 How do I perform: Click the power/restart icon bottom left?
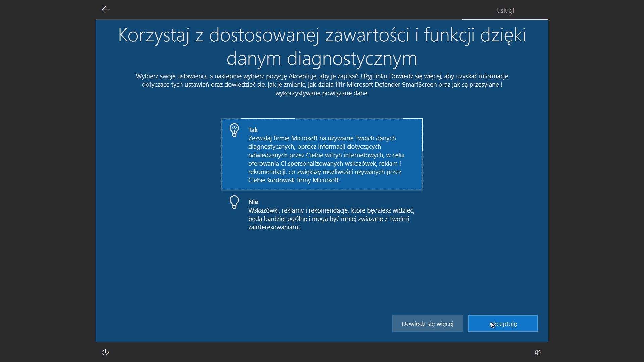(105, 352)
